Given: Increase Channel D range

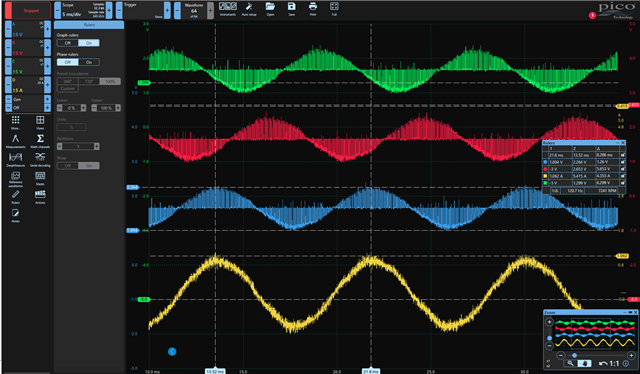Looking at the screenshot, I should [47, 85].
